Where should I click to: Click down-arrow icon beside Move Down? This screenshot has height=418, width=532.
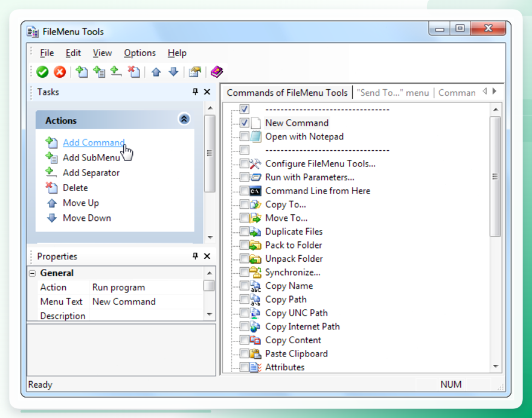click(51, 218)
